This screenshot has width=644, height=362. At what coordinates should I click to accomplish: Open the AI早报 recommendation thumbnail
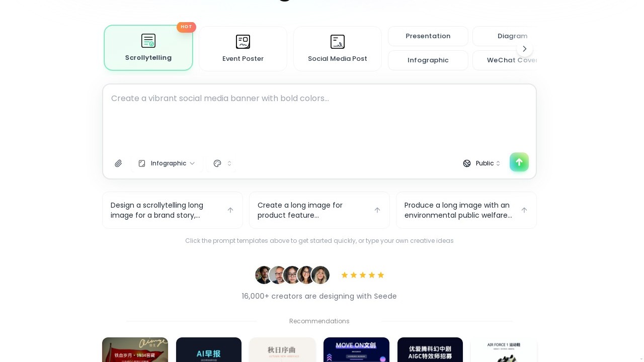pos(209,350)
